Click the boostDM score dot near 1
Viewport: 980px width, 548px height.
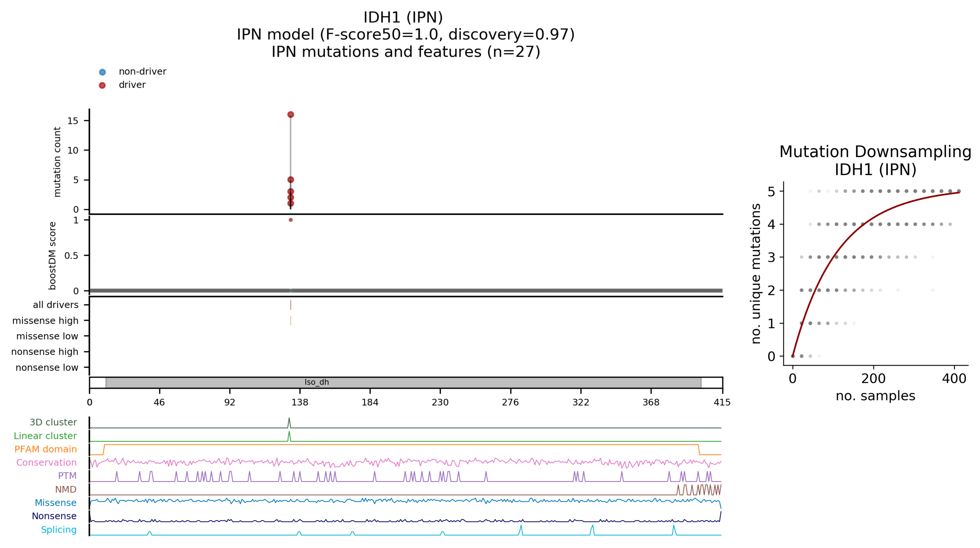(291, 220)
